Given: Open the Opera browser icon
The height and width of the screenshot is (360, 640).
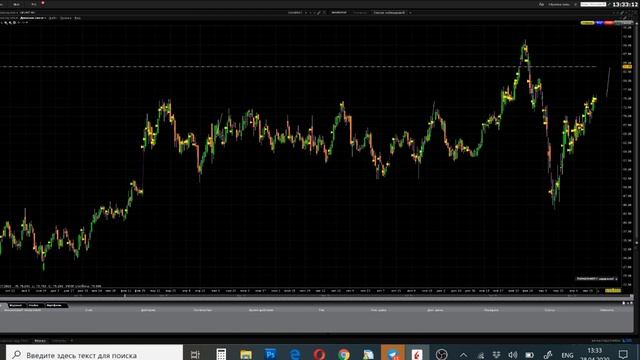Looking at the screenshot, I should coord(319,354).
